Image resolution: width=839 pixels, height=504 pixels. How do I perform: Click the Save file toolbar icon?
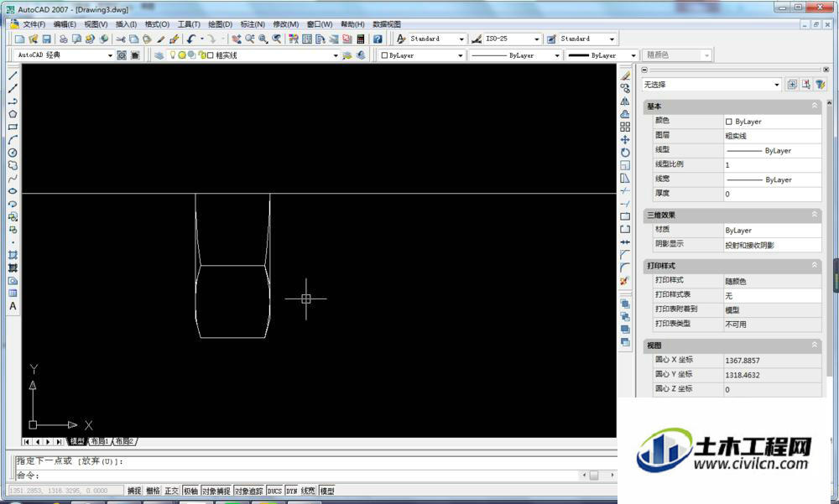pyautogui.click(x=46, y=39)
